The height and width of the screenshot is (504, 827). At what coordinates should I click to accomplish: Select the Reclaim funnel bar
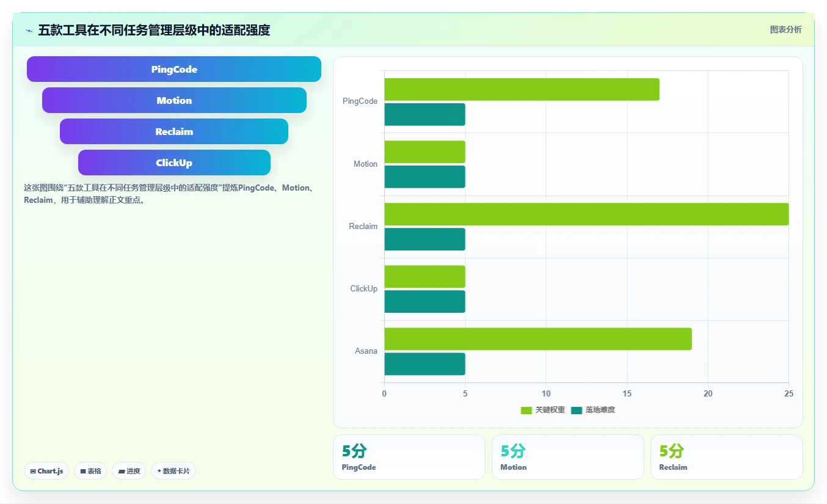click(x=174, y=131)
